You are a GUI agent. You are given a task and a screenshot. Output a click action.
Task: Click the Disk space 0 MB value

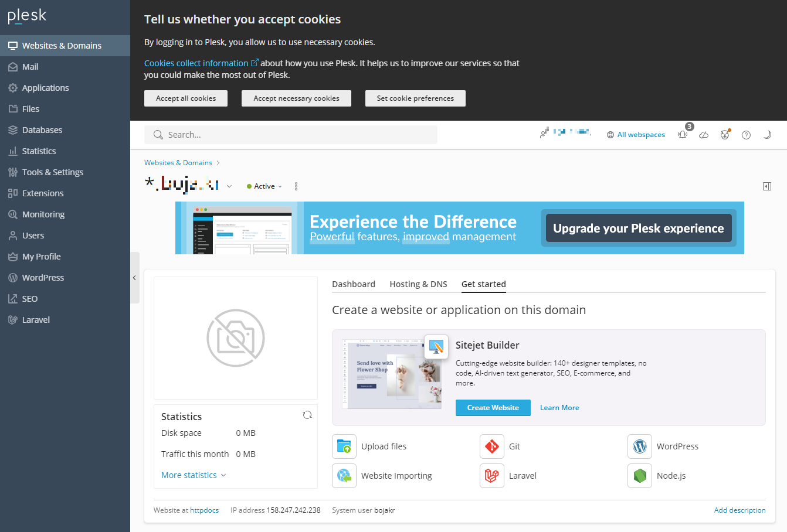[x=246, y=433]
